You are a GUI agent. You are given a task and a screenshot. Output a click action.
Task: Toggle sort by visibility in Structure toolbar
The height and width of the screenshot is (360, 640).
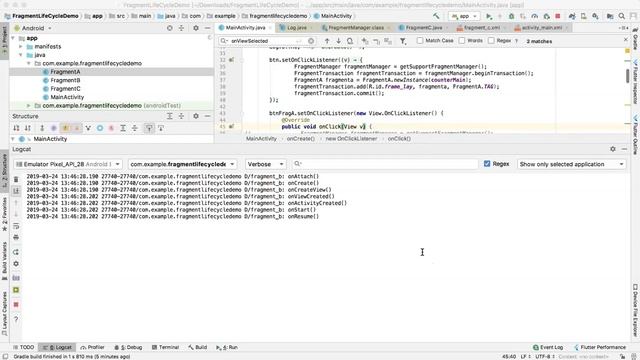(16, 128)
